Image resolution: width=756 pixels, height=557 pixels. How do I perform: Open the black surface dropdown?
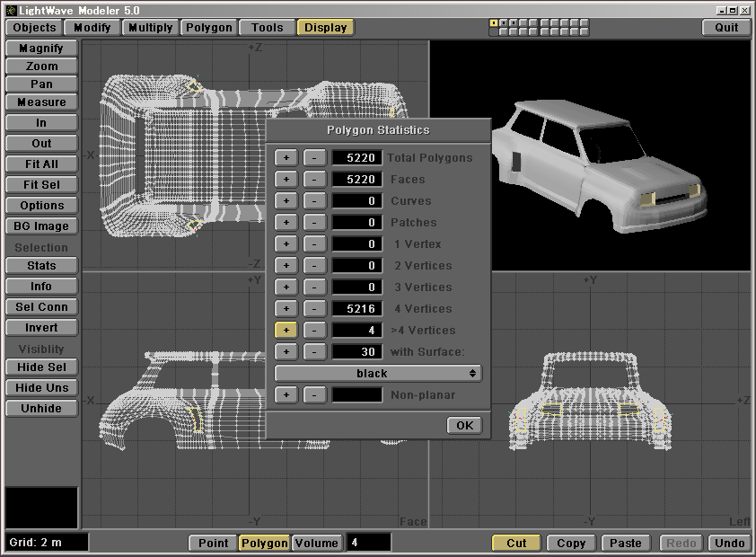point(378,373)
